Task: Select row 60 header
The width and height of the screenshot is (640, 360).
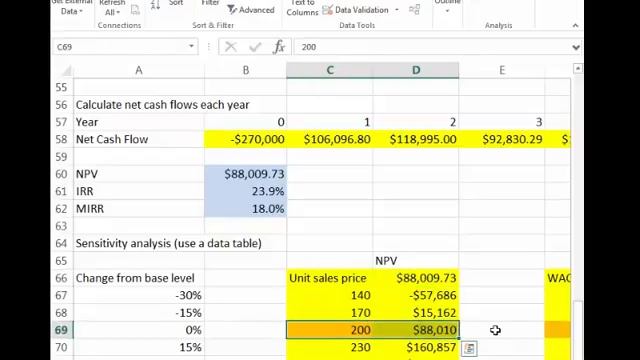Action: 62,174
